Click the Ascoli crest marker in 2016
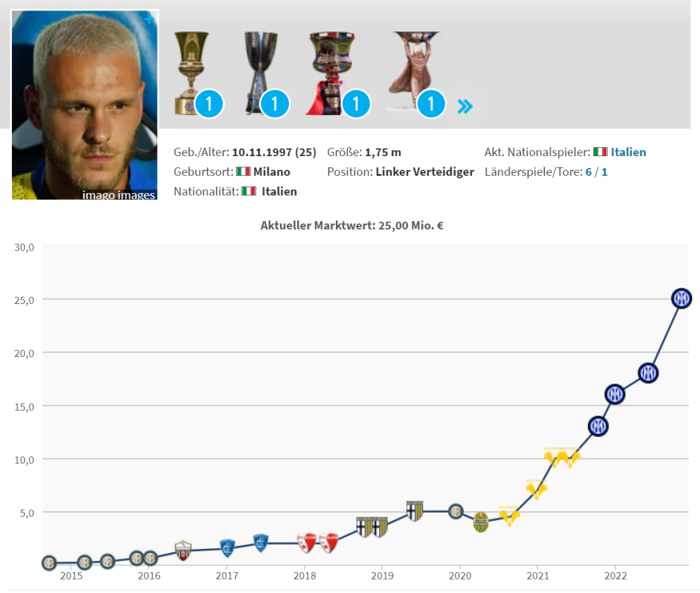Viewport: 700px width, 593px height. click(183, 550)
